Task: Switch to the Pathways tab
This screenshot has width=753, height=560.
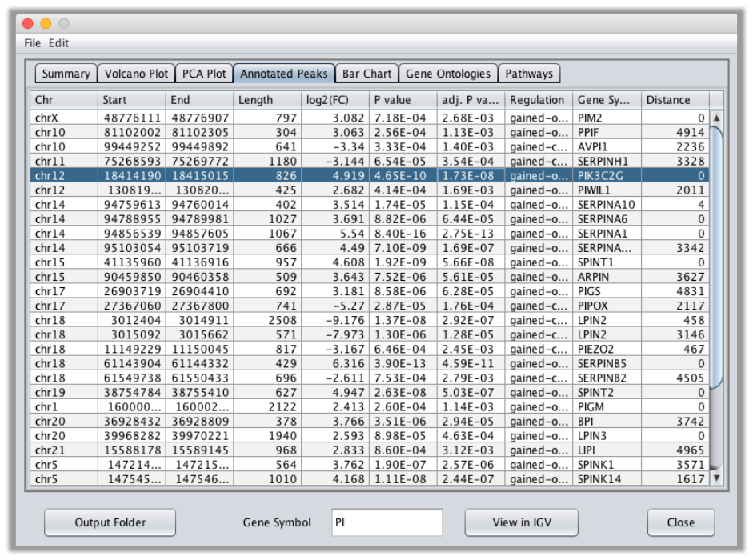Action: pyautogui.click(x=529, y=74)
